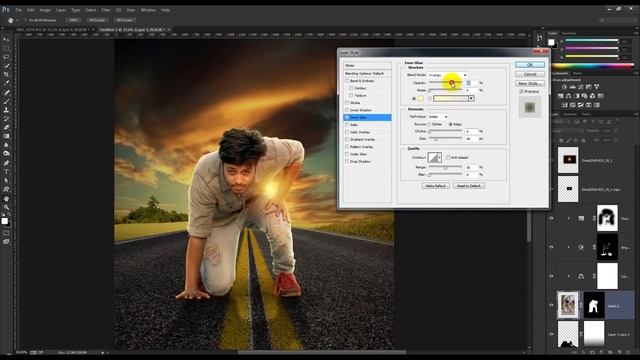The image size is (640, 360).
Task: Click OK in the Layer Style dialog
Action: 530,64
